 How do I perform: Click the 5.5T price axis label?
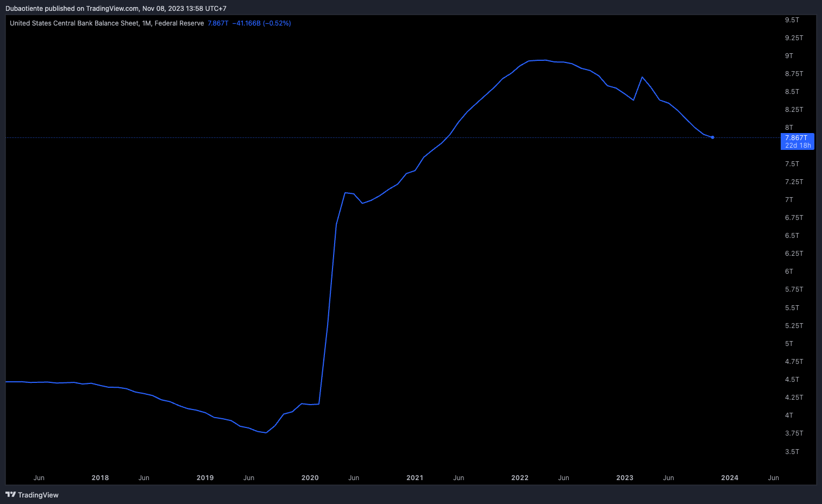pos(792,308)
